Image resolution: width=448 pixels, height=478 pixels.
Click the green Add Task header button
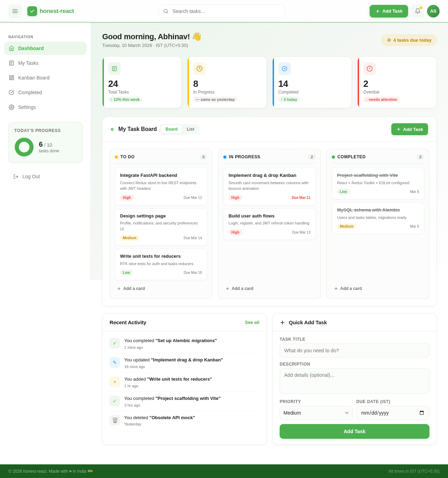[x=388, y=11]
